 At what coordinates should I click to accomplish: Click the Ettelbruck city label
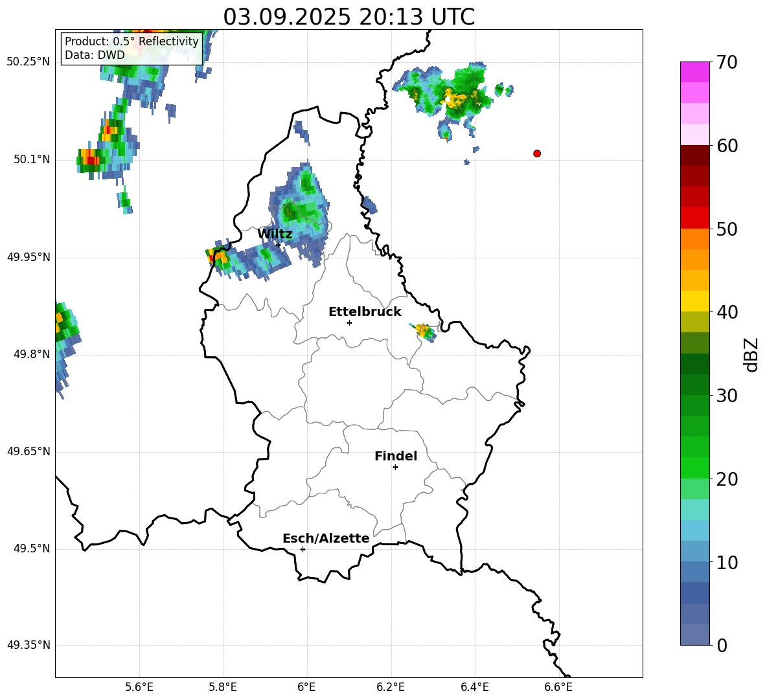pyautogui.click(x=365, y=312)
